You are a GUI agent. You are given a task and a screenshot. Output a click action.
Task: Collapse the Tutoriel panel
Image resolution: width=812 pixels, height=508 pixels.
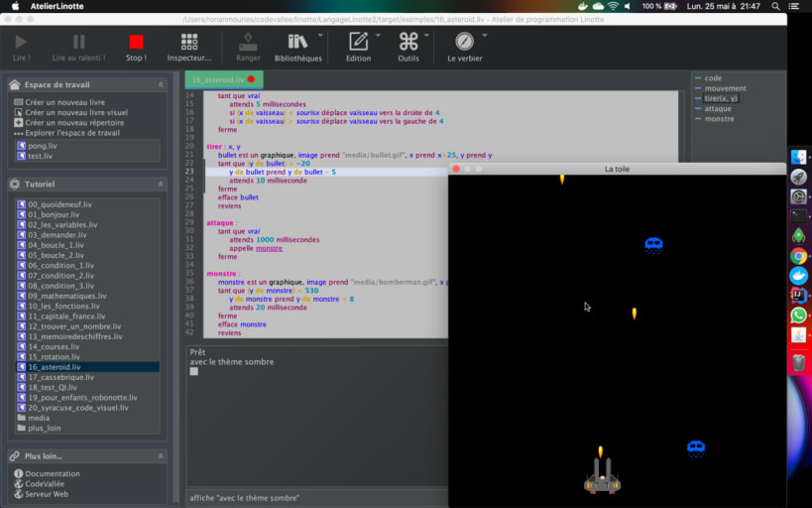(x=161, y=184)
